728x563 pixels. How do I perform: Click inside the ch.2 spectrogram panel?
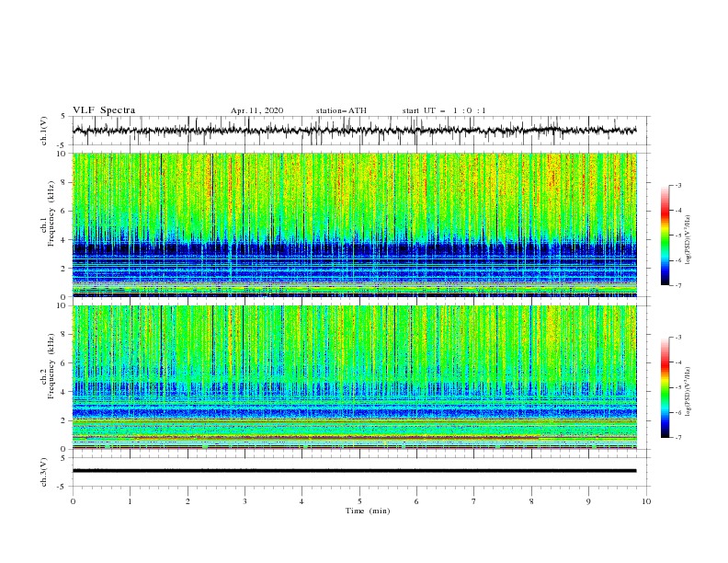click(x=355, y=377)
